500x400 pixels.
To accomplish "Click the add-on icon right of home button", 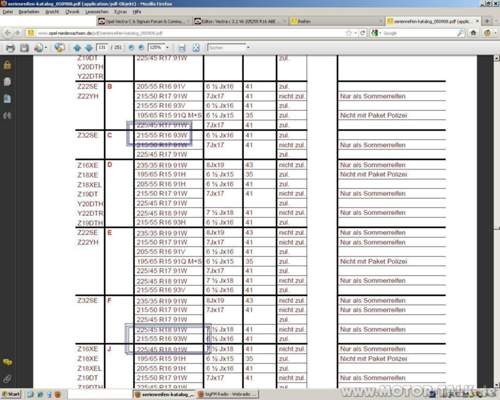I will pos(488,33).
